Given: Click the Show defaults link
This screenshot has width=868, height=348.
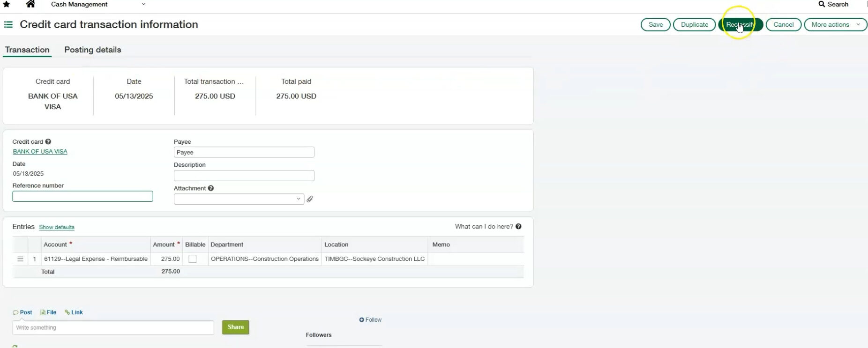Looking at the screenshot, I should tap(57, 227).
